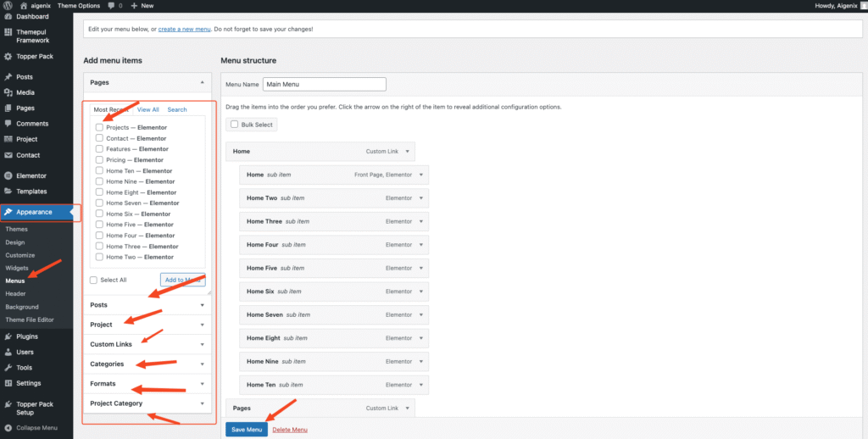Expand the Custom Links panel

click(202, 344)
